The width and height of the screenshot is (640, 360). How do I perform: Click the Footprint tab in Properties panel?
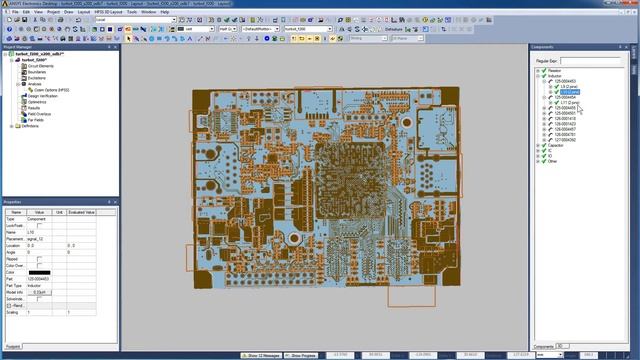pyautogui.click(x=13, y=347)
